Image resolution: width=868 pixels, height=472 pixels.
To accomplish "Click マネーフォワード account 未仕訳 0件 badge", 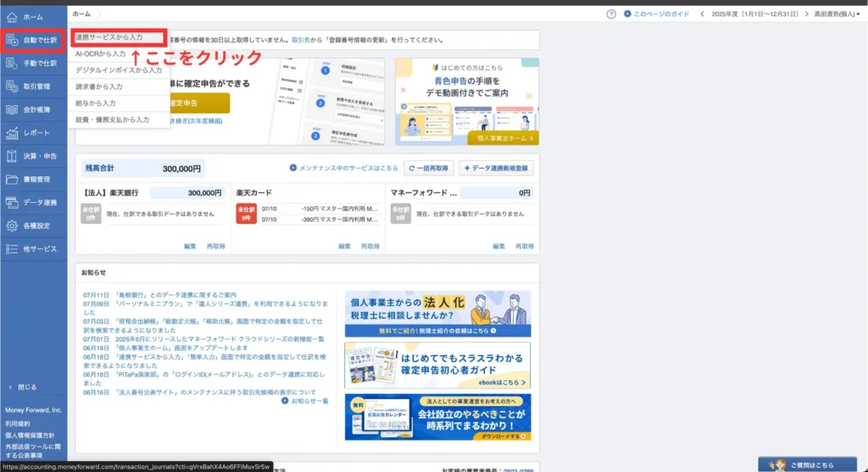I will click(401, 214).
